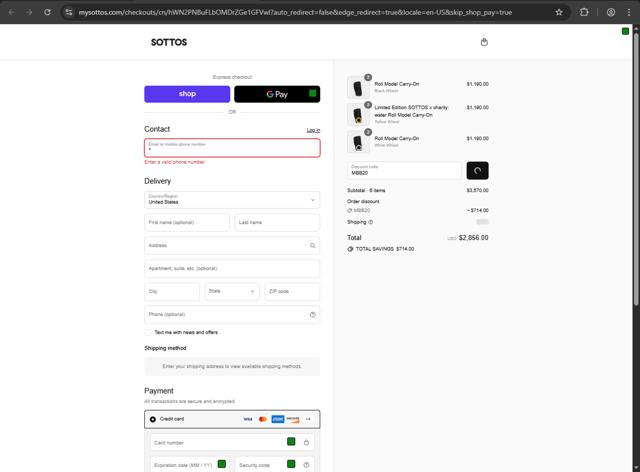
Task: Select the Credit card radio option
Action: pos(153,419)
